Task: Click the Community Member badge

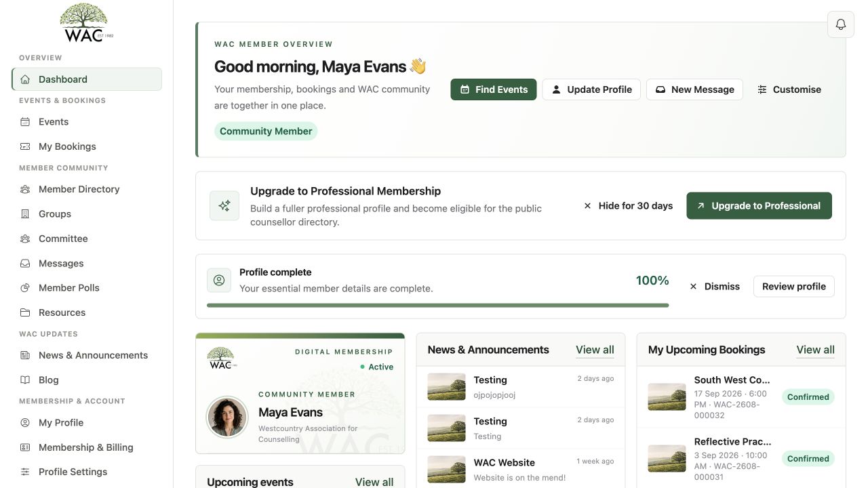Action: click(266, 131)
